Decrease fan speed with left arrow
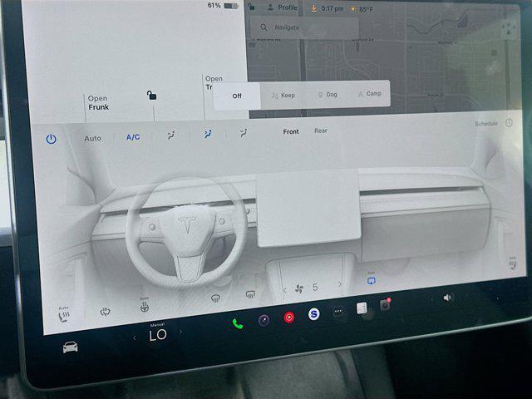 click(x=284, y=290)
